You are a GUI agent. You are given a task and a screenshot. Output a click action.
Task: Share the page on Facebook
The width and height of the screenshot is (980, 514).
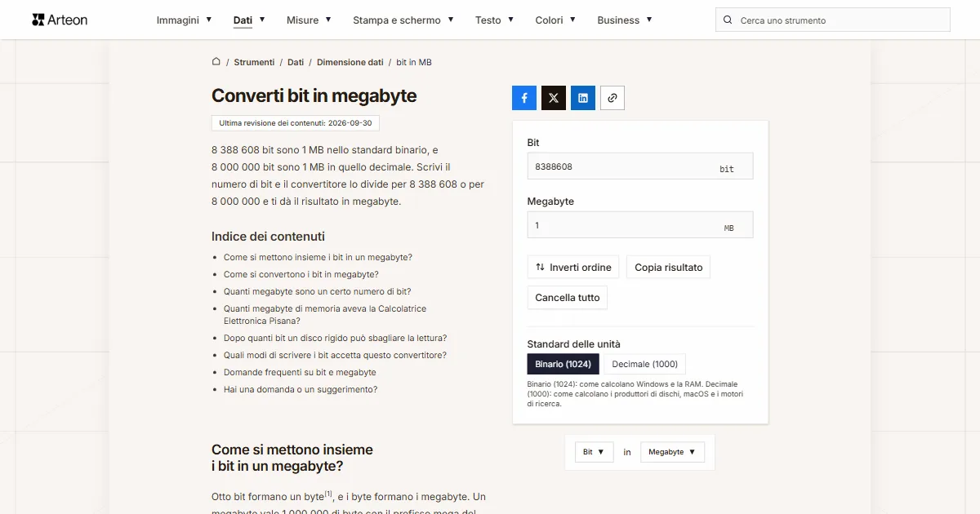(x=524, y=98)
